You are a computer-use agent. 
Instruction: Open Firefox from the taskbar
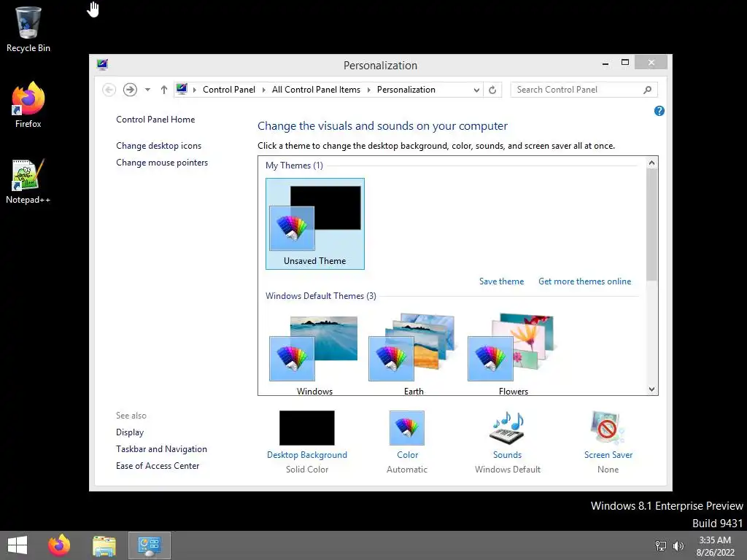click(x=60, y=545)
